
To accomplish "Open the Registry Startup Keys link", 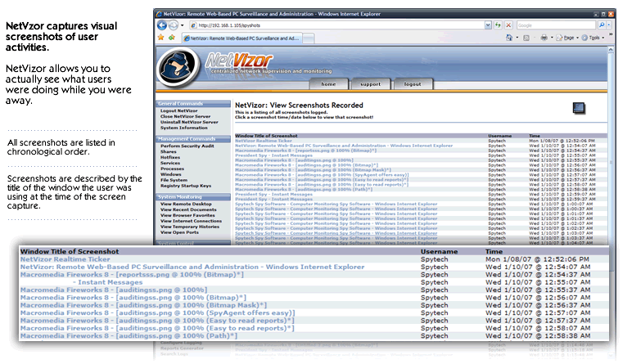I will click(187, 186).
